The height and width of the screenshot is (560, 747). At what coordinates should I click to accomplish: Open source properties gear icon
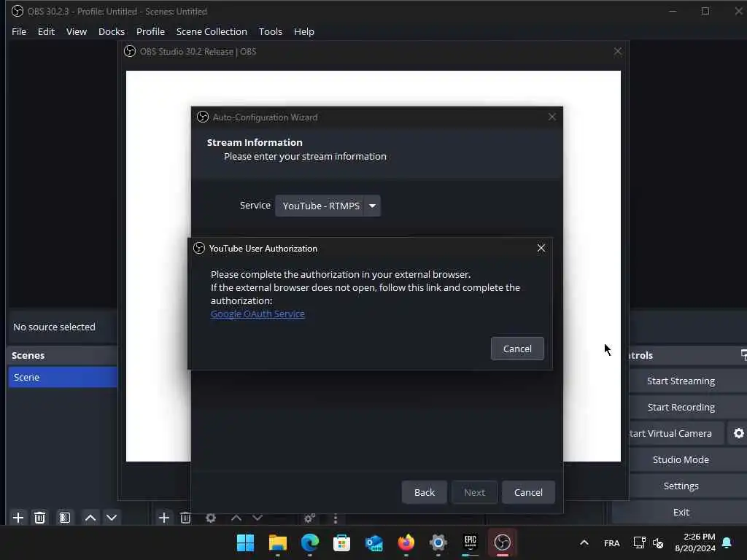tap(211, 518)
